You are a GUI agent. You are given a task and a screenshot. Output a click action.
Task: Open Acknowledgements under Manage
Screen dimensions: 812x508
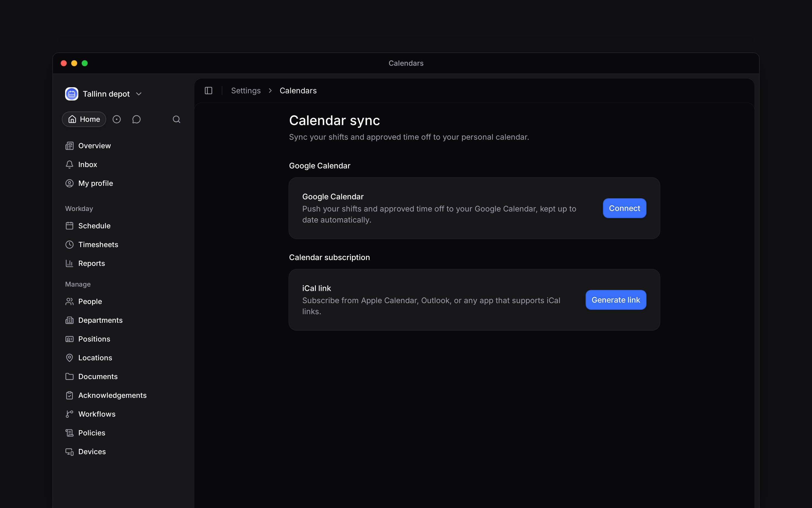[112, 395]
